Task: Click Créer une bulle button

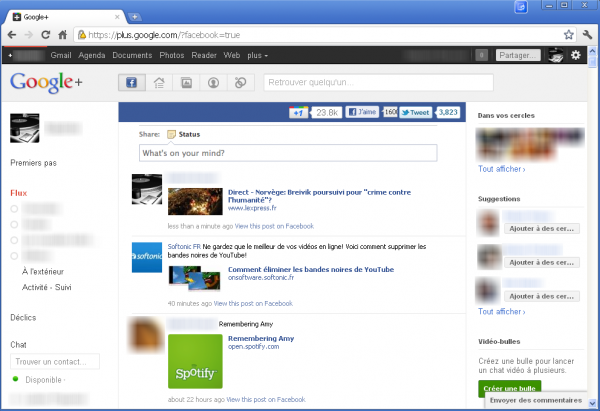Action: pyautogui.click(x=509, y=388)
